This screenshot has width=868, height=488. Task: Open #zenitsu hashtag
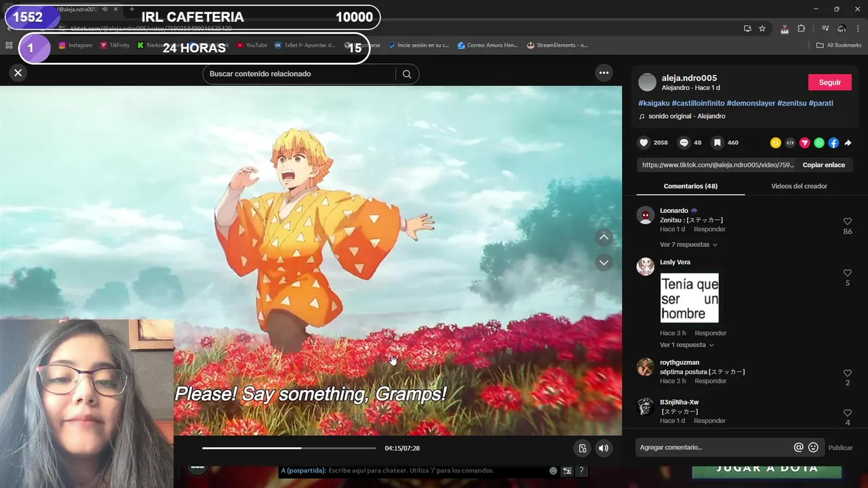[792, 103]
